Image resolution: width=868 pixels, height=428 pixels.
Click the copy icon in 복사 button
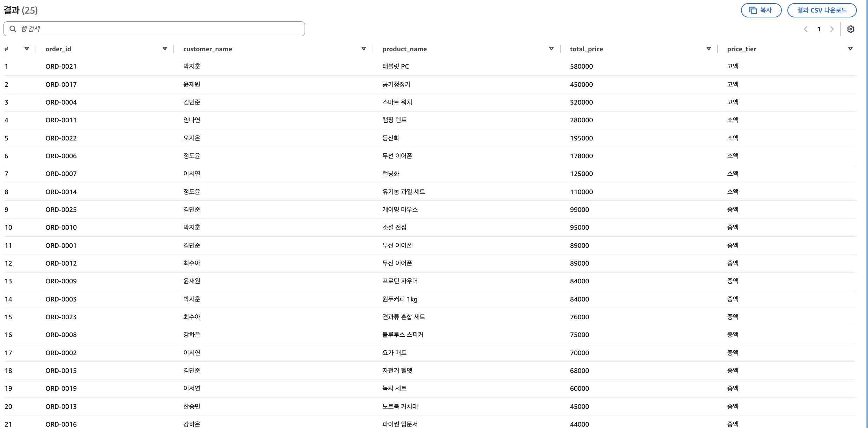pos(753,10)
